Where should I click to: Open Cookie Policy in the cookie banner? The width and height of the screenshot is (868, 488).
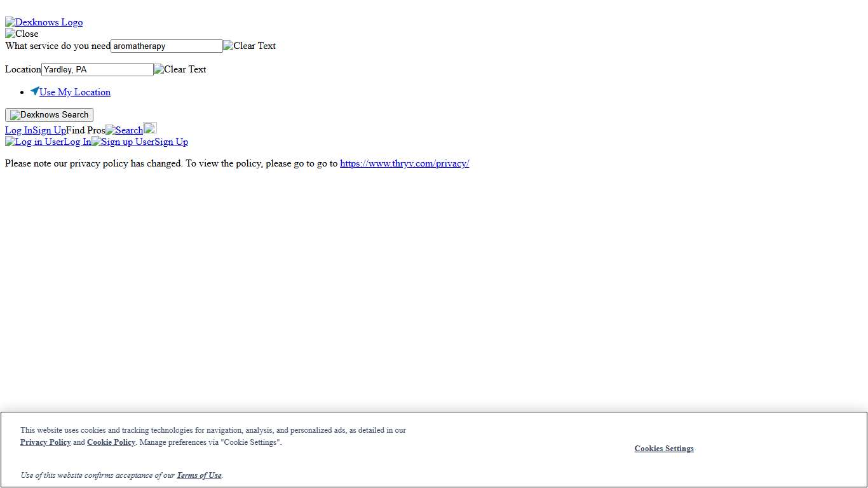click(x=111, y=442)
